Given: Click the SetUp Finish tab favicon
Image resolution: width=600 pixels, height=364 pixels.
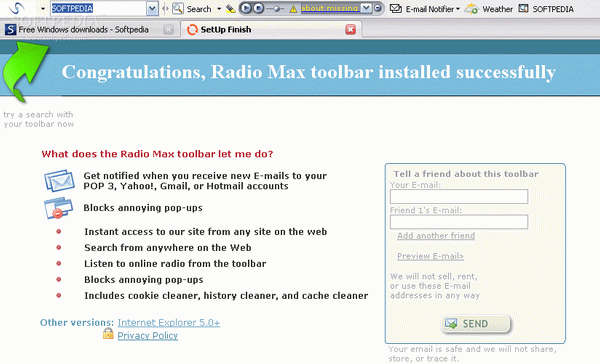Looking at the screenshot, I should click(192, 29).
